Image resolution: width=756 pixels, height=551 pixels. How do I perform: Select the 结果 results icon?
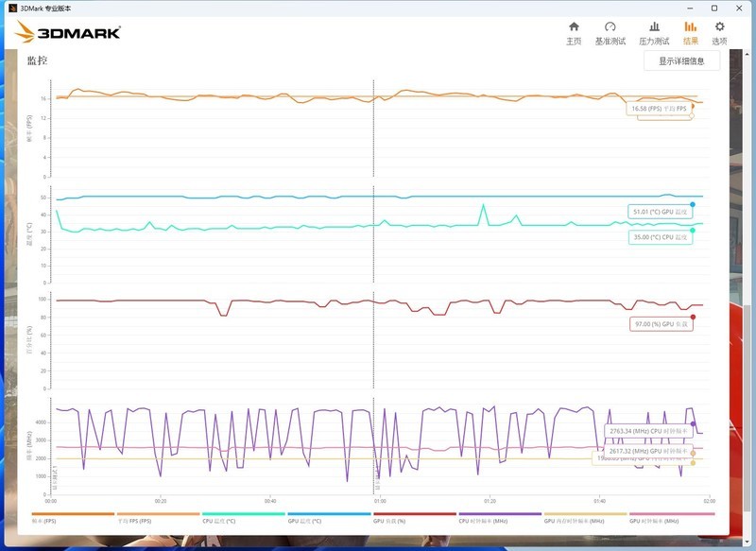click(x=691, y=33)
